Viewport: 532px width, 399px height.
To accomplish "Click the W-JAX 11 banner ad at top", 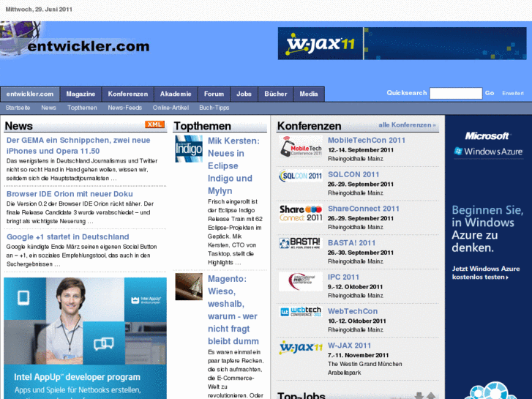I will (x=402, y=43).
